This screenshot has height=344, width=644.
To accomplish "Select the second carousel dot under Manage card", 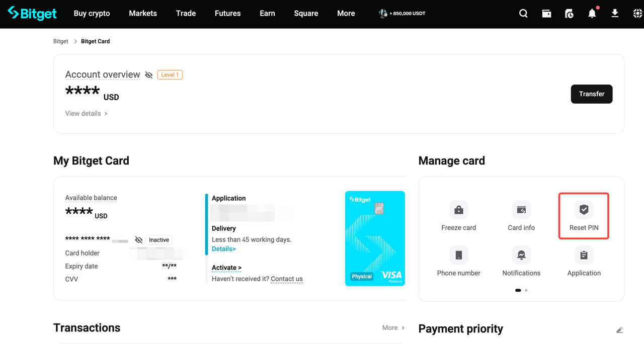I will coord(526,290).
